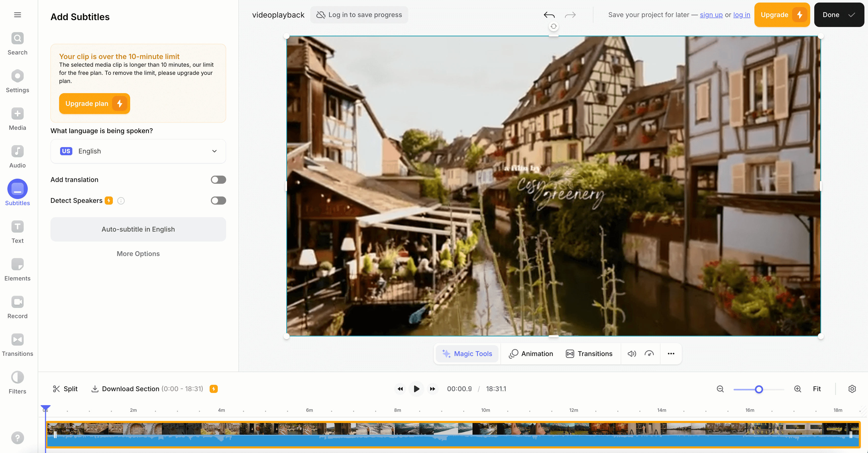Image resolution: width=868 pixels, height=453 pixels.
Task: Click the play button on timeline
Action: click(416, 389)
